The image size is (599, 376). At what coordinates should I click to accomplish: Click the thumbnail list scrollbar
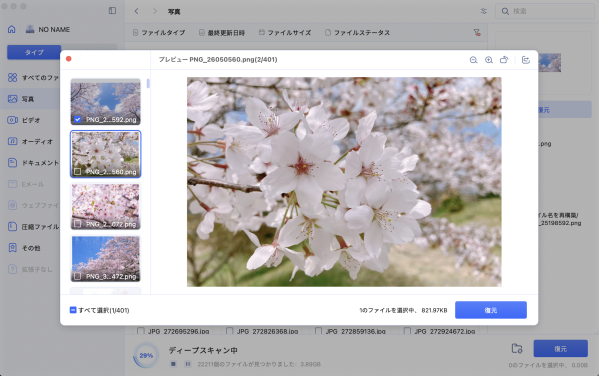click(x=148, y=83)
